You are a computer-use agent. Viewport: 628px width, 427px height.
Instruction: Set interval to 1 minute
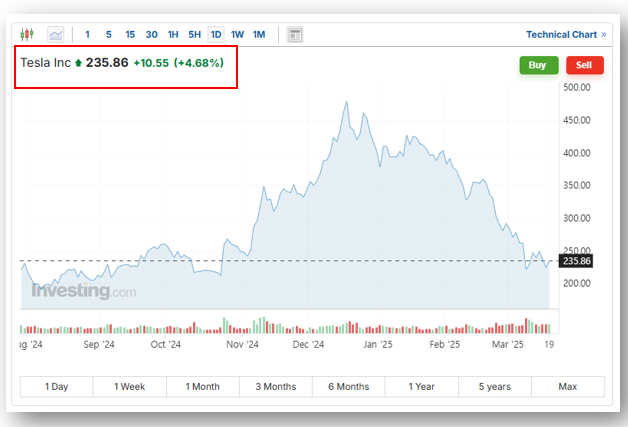pyautogui.click(x=87, y=35)
